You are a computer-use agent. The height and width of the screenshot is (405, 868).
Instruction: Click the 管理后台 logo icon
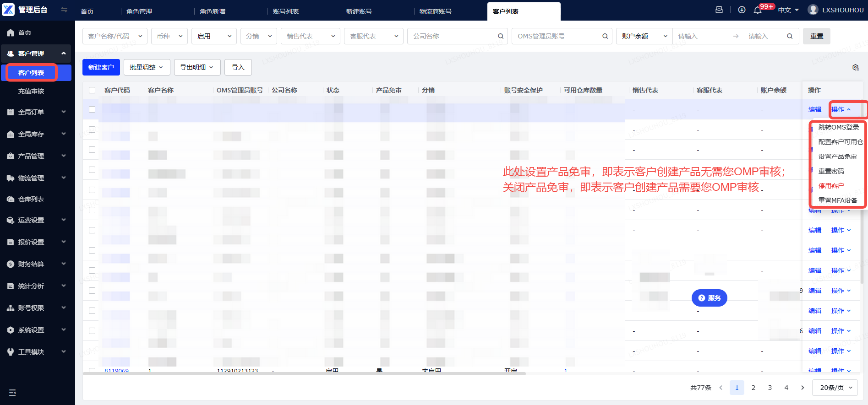click(8, 10)
